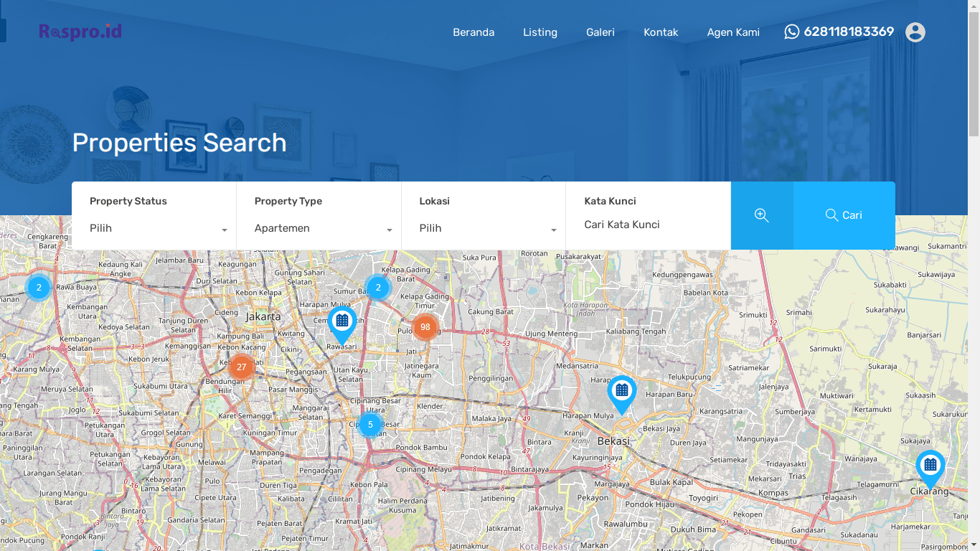Select the building pin above Bekasi
The width and height of the screenshot is (980, 551).
click(x=622, y=392)
